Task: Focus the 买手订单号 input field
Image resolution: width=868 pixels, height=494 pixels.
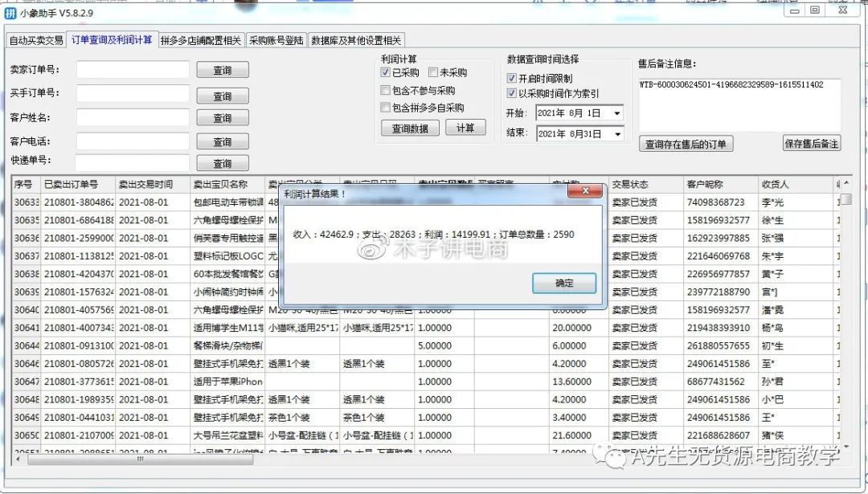Action: [x=133, y=93]
